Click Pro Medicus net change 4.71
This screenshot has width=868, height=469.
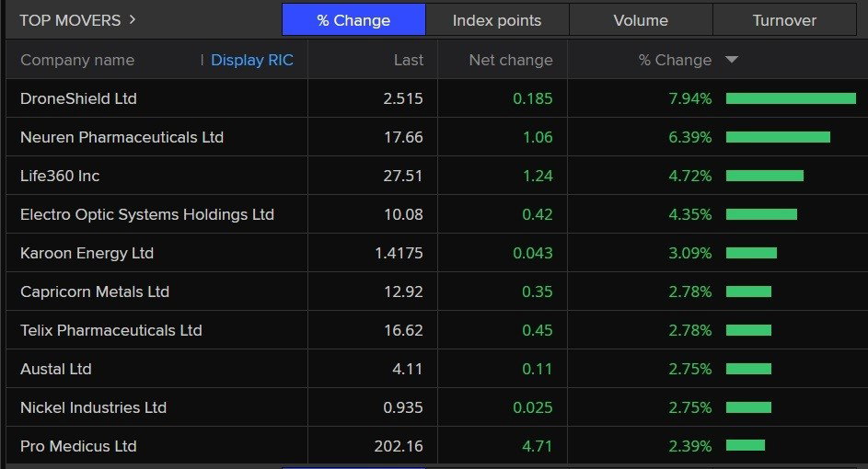click(x=537, y=446)
